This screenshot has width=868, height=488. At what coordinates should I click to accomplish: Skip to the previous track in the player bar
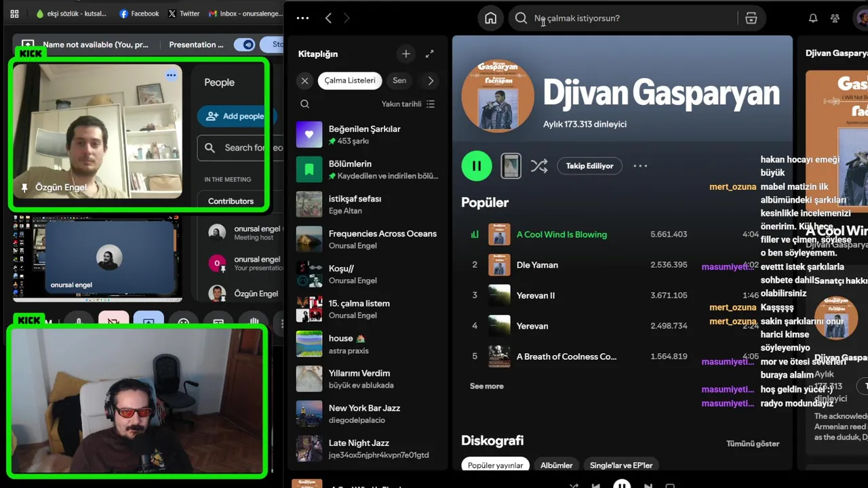tap(595, 485)
